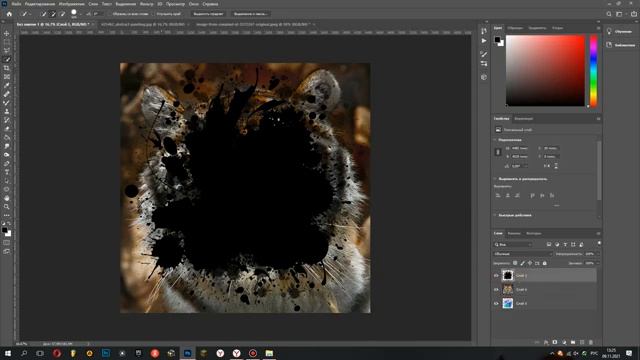Viewport: 640px width, 360px height.
Task: Click the rainbow hue slider
Action: 593,71
